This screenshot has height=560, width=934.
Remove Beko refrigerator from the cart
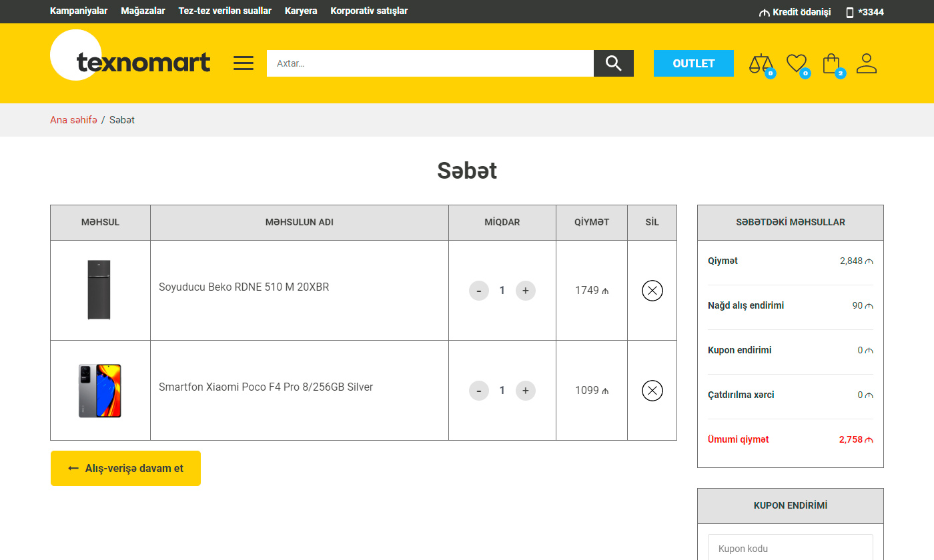pyautogui.click(x=652, y=291)
